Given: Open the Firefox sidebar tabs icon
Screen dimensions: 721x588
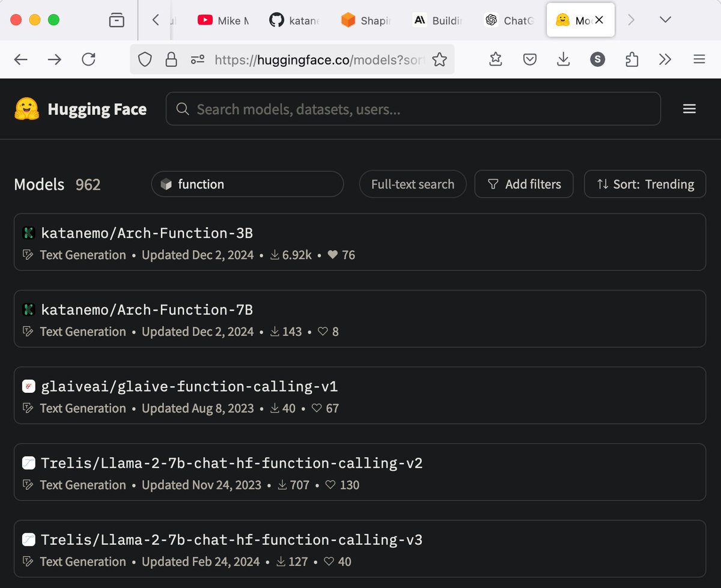Looking at the screenshot, I should [x=117, y=20].
